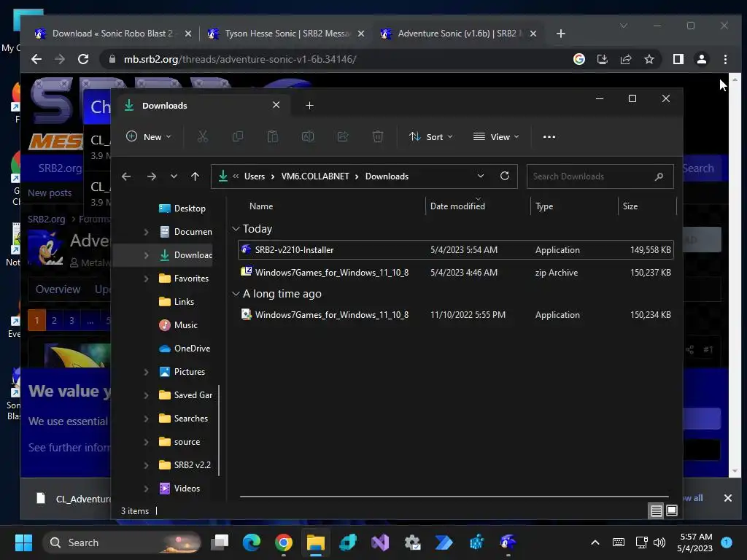The width and height of the screenshot is (747, 560).
Task: Click VM6.COLLABNET in breadcrumb path
Action: (x=315, y=176)
